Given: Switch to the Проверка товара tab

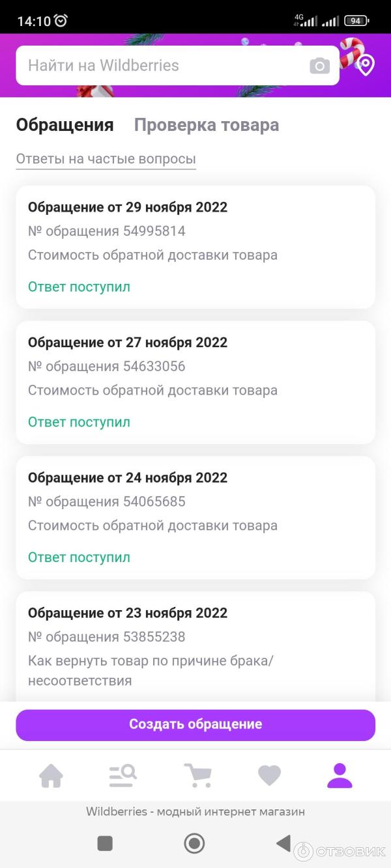Looking at the screenshot, I should tap(206, 125).
